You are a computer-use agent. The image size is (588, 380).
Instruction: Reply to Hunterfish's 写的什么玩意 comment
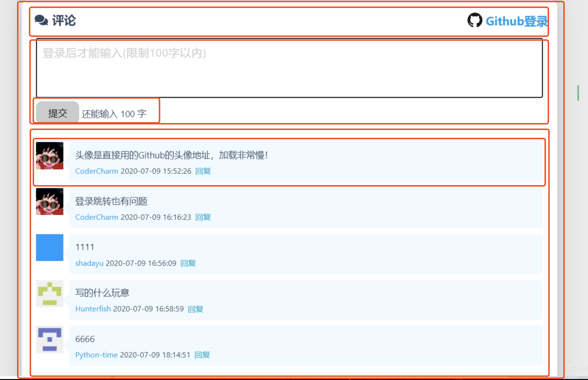pos(196,309)
